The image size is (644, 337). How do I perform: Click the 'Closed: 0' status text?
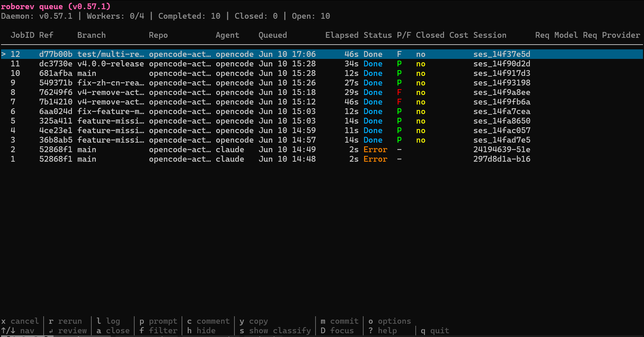[256, 16]
